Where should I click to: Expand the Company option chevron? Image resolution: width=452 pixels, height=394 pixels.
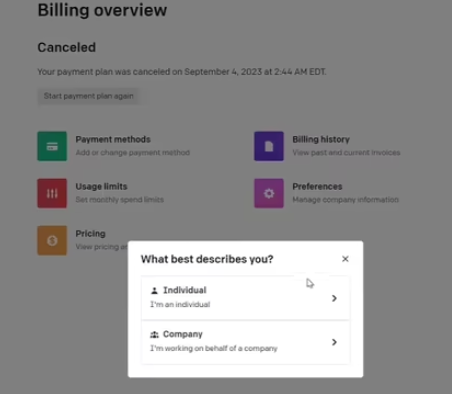(334, 342)
